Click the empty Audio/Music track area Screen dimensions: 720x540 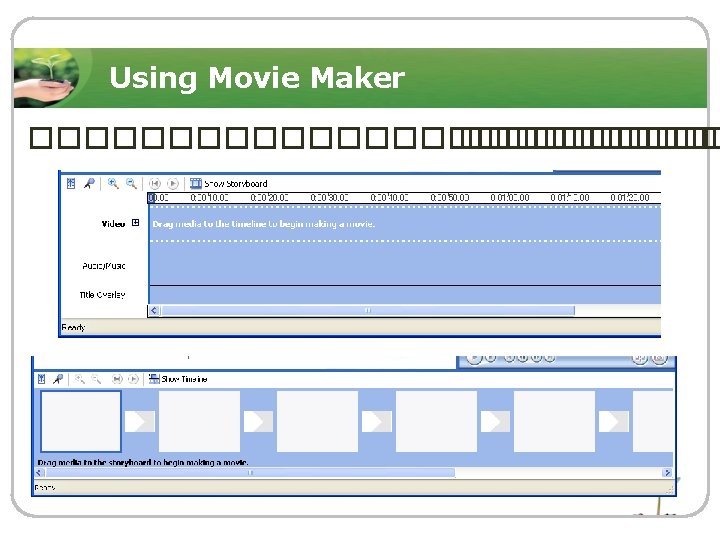405,263
